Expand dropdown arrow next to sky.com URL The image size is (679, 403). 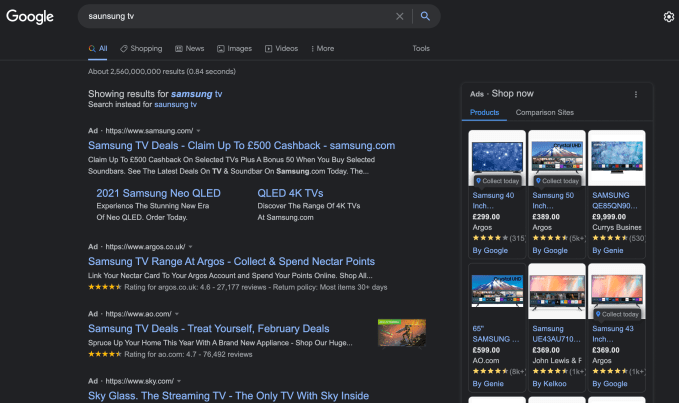click(179, 381)
